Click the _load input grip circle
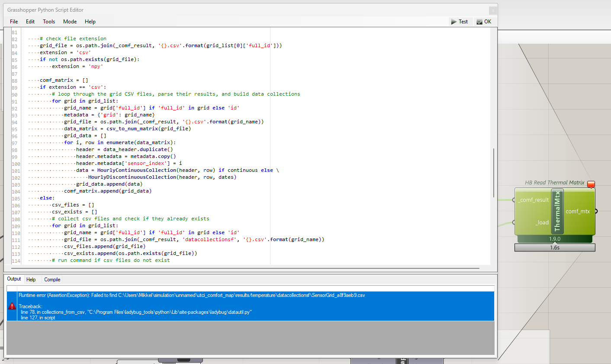Screen dimensions: 611x364 click(514, 222)
